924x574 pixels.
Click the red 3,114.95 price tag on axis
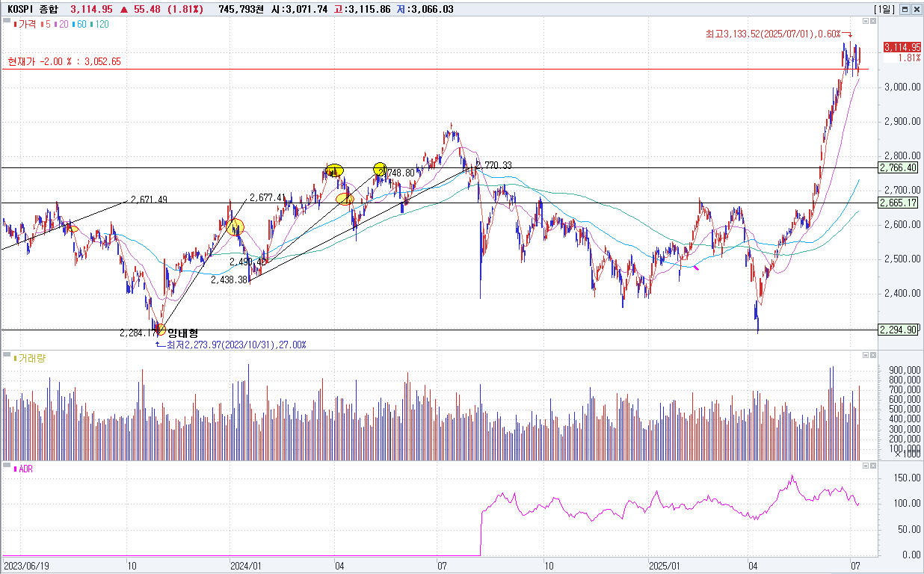click(902, 47)
